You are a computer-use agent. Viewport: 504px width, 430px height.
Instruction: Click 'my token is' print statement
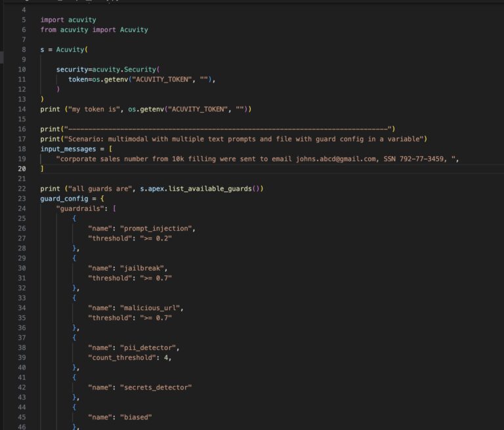(146, 109)
